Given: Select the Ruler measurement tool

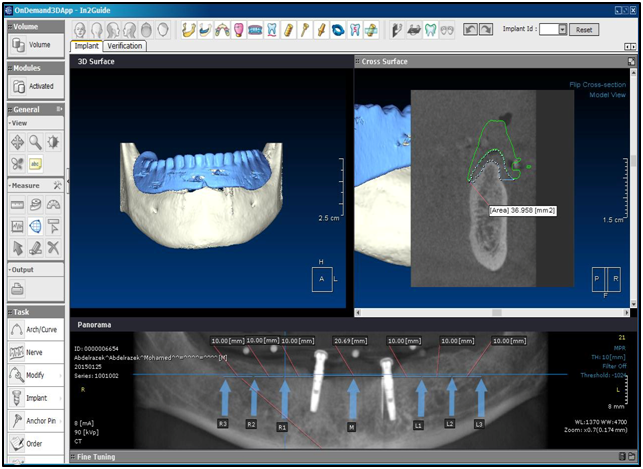Looking at the screenshot, I should click(17, 205).
